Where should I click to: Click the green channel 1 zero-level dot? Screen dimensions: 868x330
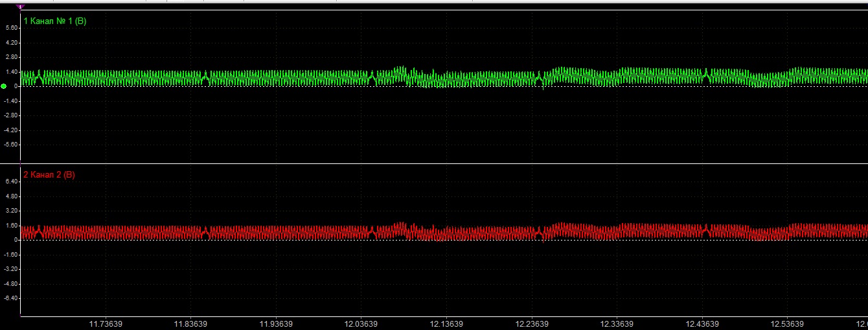point(4,86)
